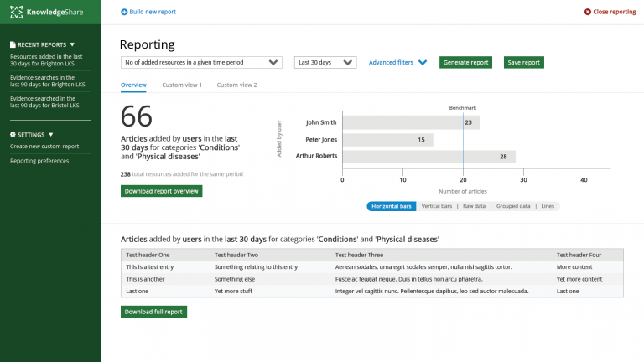Click the plus icon beside Build new report

coord(125,12)
